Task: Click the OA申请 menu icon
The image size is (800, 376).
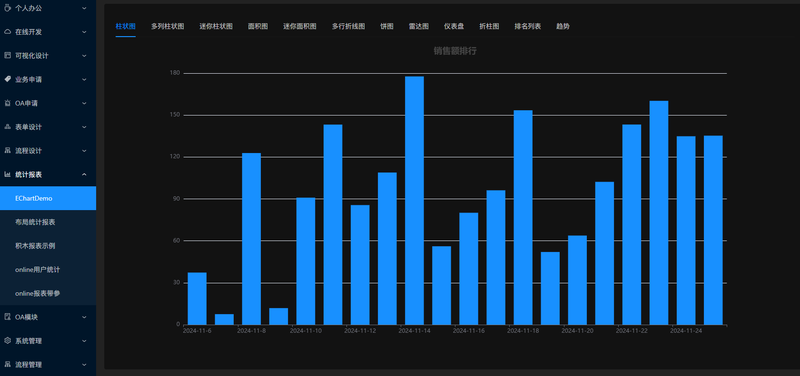Action: tap(7, 103)
